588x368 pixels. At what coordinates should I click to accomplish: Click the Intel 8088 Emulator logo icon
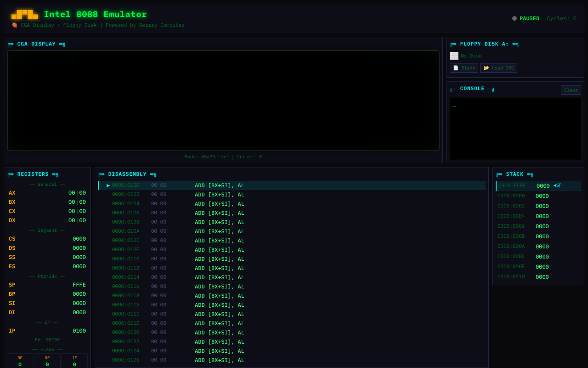click(x=25, y=14)
